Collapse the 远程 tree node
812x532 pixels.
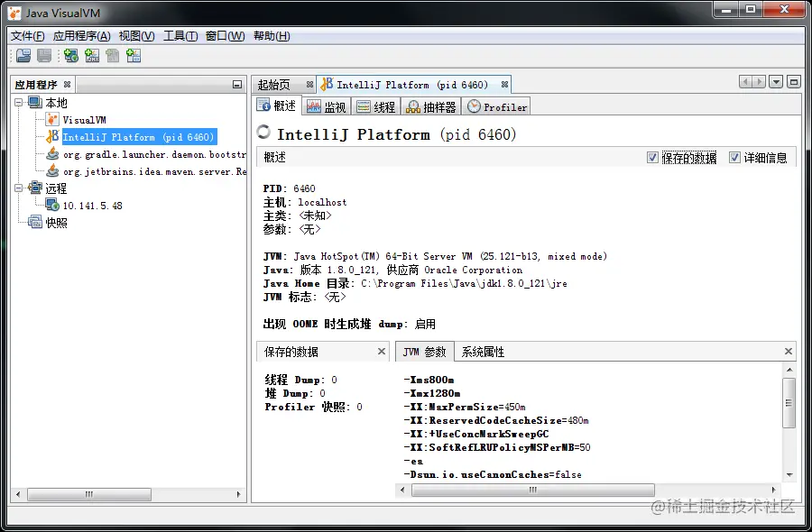19,188
